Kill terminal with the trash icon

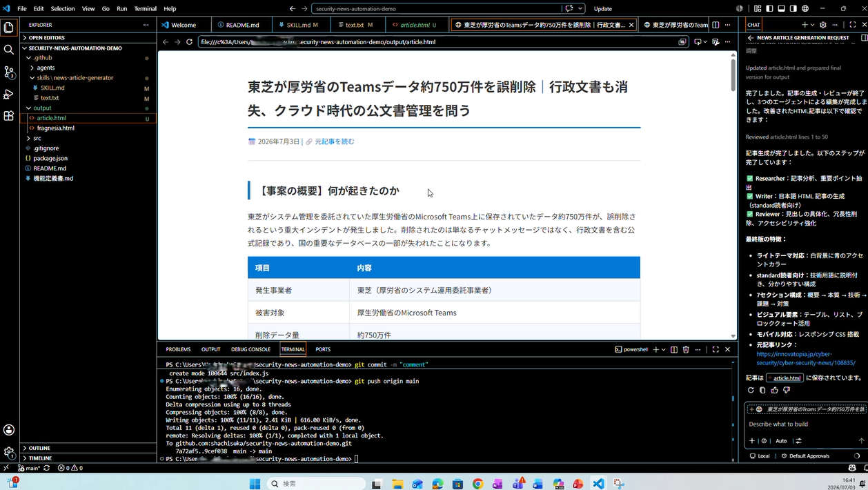click(x=686, y=350)
